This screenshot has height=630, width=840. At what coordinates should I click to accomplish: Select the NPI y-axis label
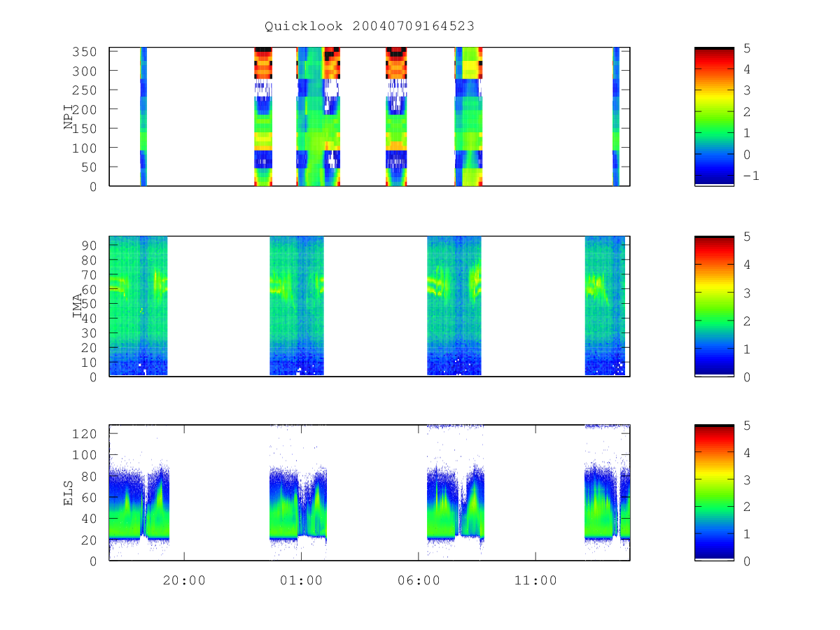[69, 116]
